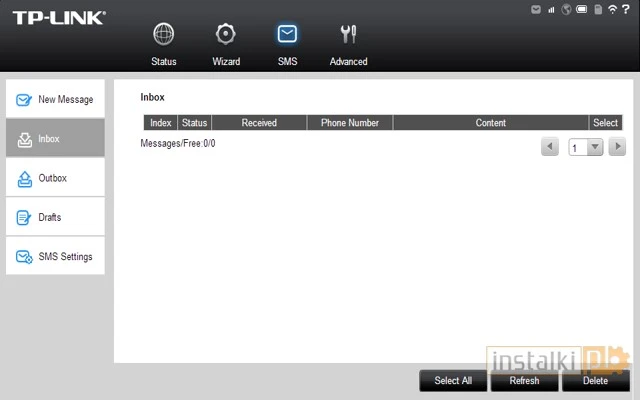Select Inbox in the sidebar
The width and height of the screenshot is (640, 400).
coord(55,138)
